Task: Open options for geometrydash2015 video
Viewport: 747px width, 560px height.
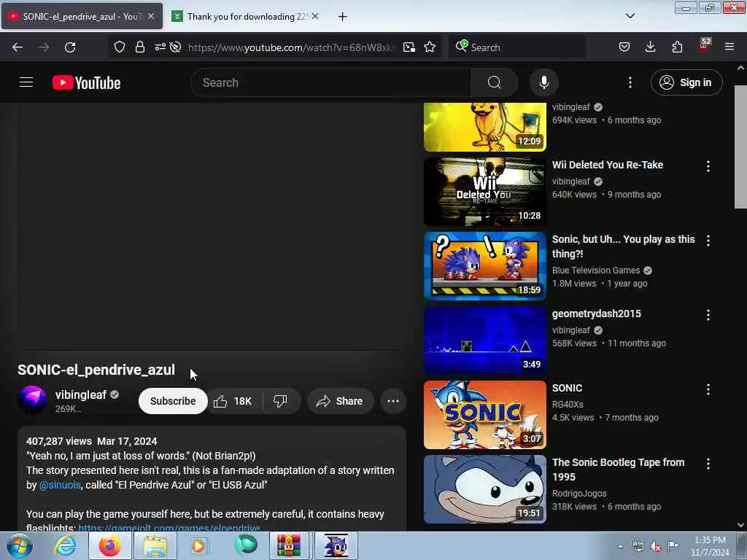Action: [708, 315]
